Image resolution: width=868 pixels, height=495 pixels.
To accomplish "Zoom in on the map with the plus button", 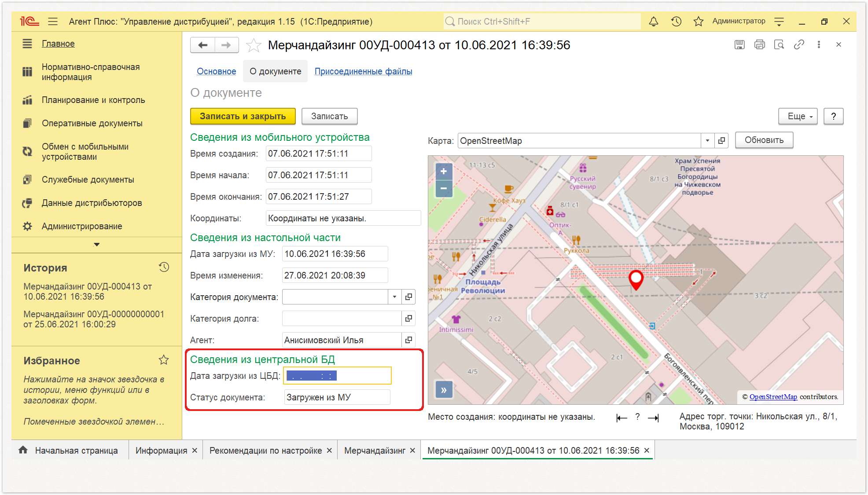I will click(x=444, y=171).
